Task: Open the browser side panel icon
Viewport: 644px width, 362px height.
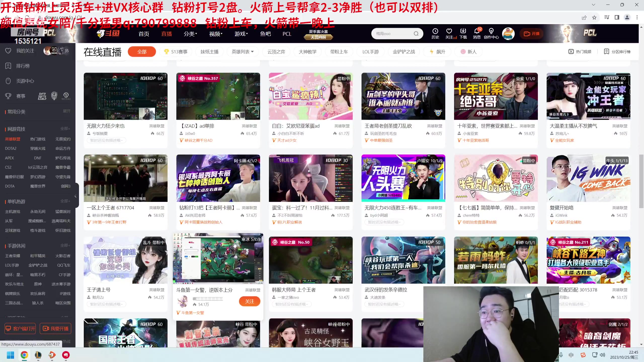Action: (x=617, y=17)
